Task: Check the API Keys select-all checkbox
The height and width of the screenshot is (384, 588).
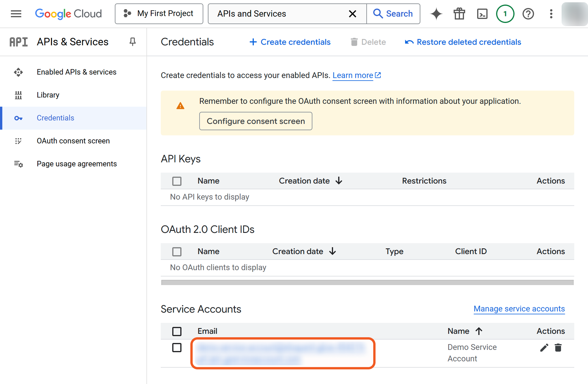Action: click(177, 181)
